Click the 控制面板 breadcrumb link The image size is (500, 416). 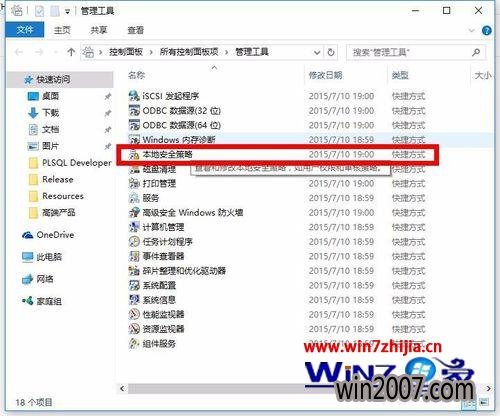click(126, 52)
